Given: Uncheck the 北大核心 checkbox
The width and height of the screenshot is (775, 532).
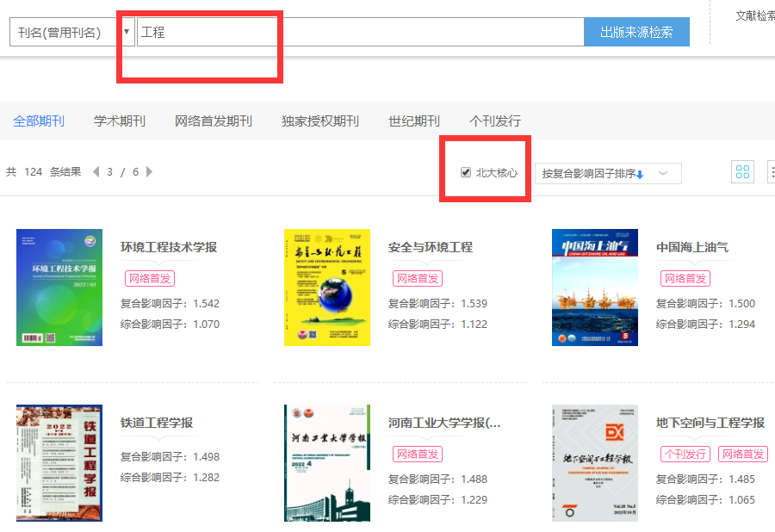Looking at the screenshot, I should pyautogui.click(x=466, y=173).
